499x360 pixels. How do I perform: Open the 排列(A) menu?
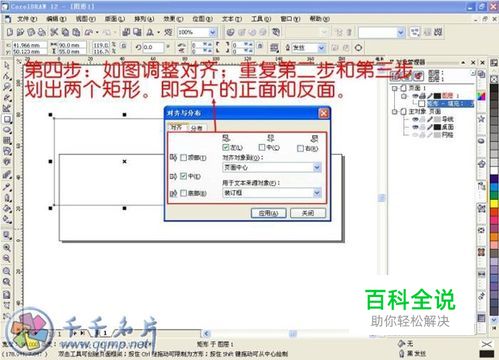click(x=144, y=19)
